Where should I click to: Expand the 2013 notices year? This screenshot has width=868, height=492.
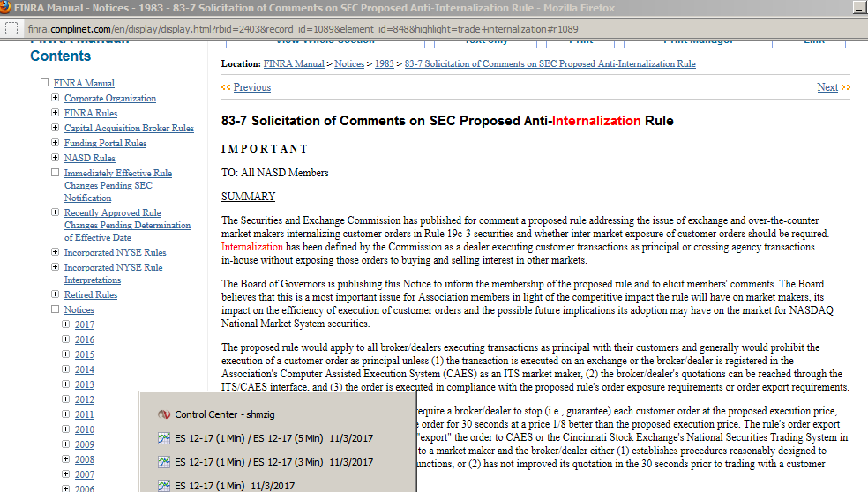click(65, 384)
